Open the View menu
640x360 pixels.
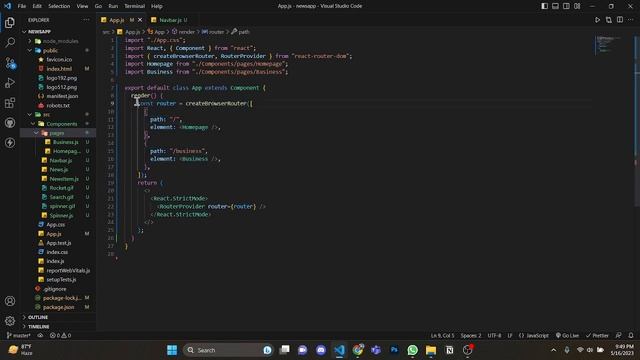pos(82,6)
